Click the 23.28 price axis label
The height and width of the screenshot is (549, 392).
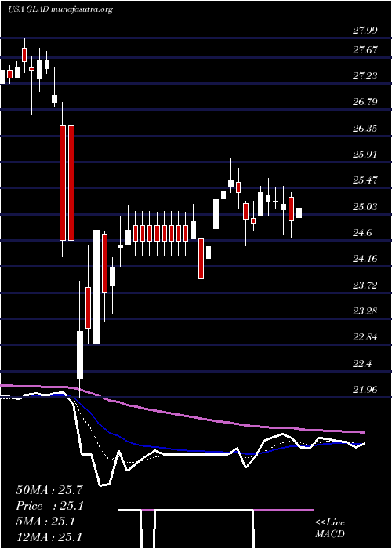pyautogui.click(x=365, y=311)
